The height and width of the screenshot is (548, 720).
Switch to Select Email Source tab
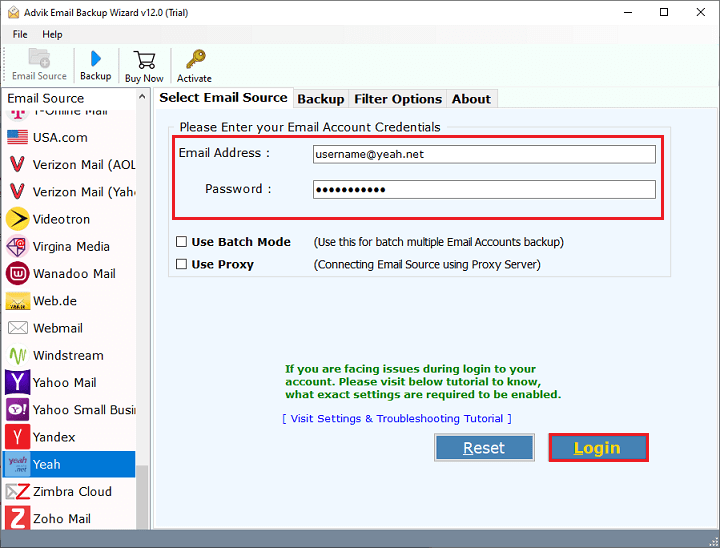[x=223, y=98]
